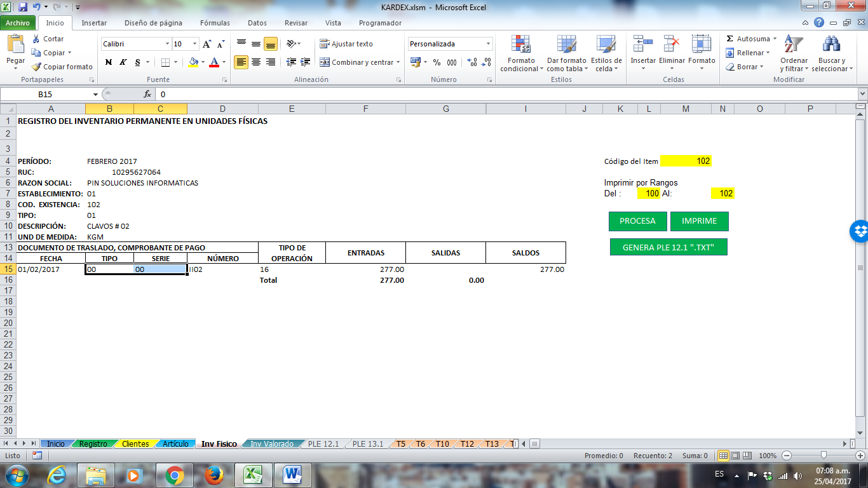The width and height of the screenshot is (868, 488).
Task: Toggle Ajustar texto wrapping
Action: [348, 43]
